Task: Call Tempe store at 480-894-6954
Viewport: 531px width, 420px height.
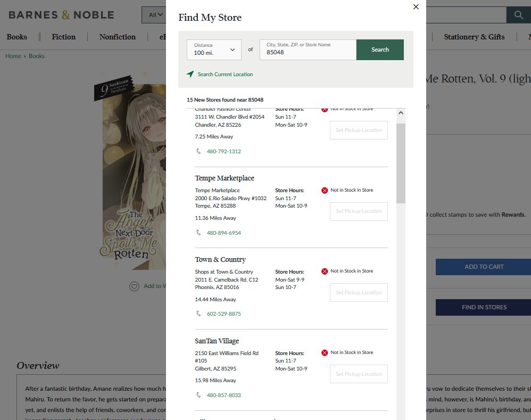Action: [224, 233]
